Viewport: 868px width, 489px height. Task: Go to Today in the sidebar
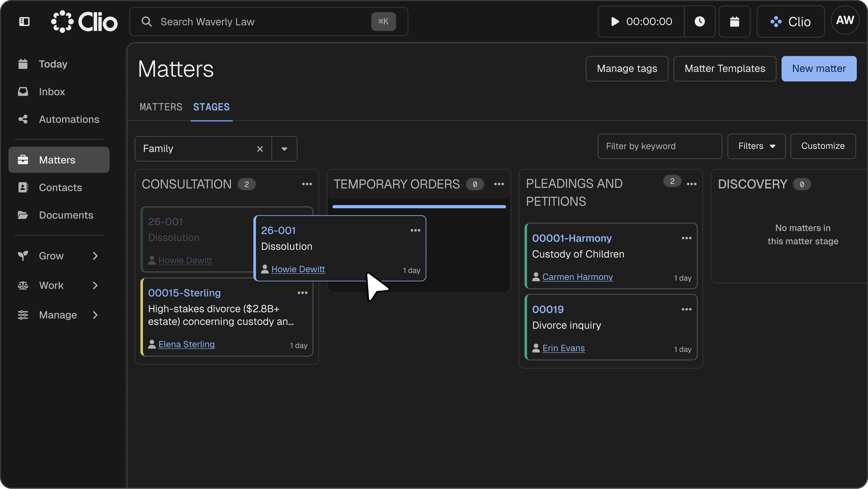click(x=59, y=64)
